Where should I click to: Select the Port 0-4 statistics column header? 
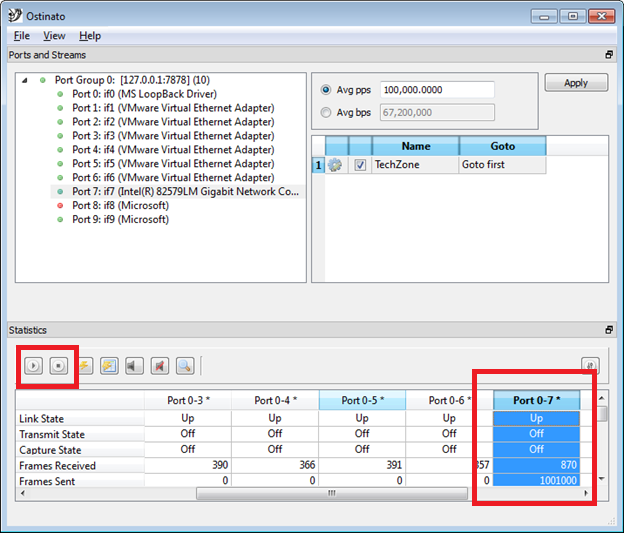275,400
